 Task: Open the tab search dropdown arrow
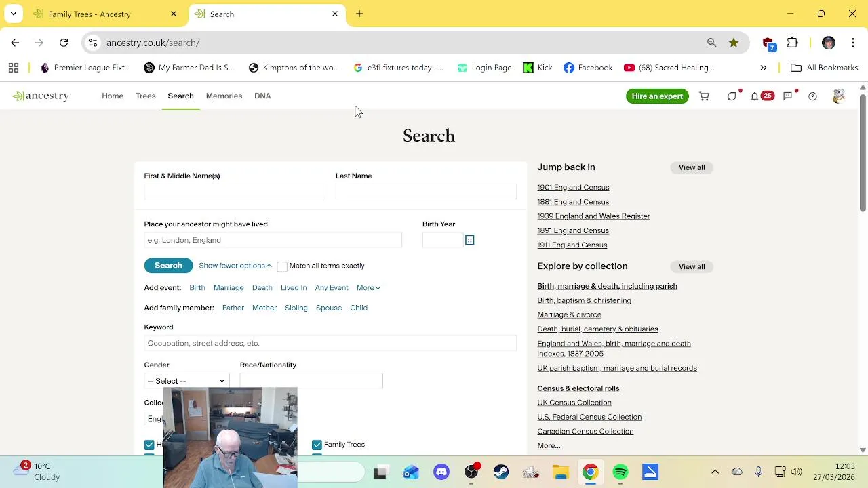tap(14, 14)
